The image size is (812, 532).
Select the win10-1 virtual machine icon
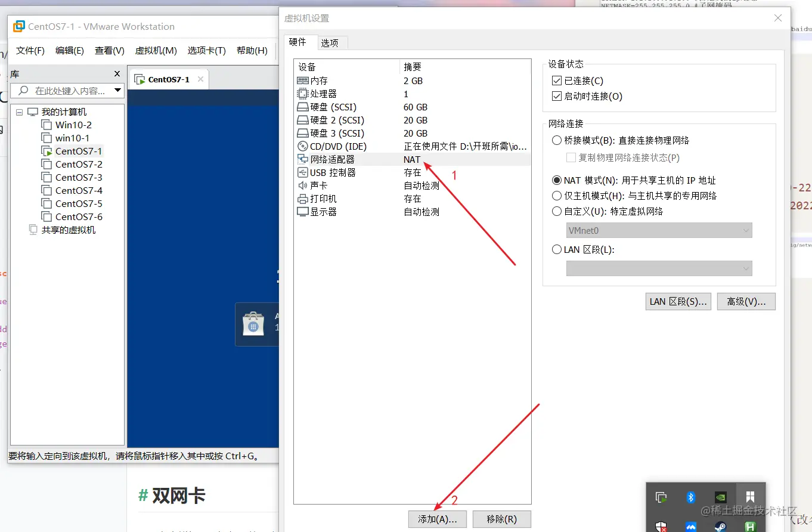[x=47, y=138]
